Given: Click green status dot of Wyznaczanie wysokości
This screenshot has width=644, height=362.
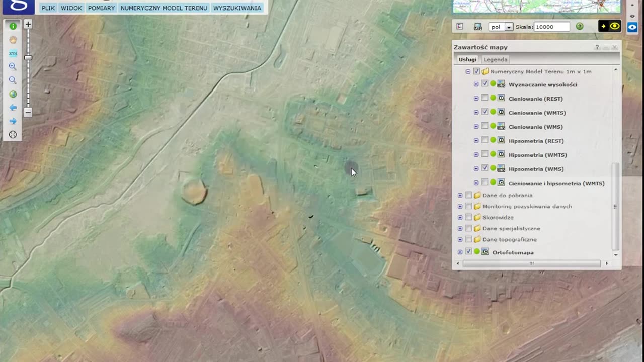Looking at the screenshot, I should (x=493, y=84).
